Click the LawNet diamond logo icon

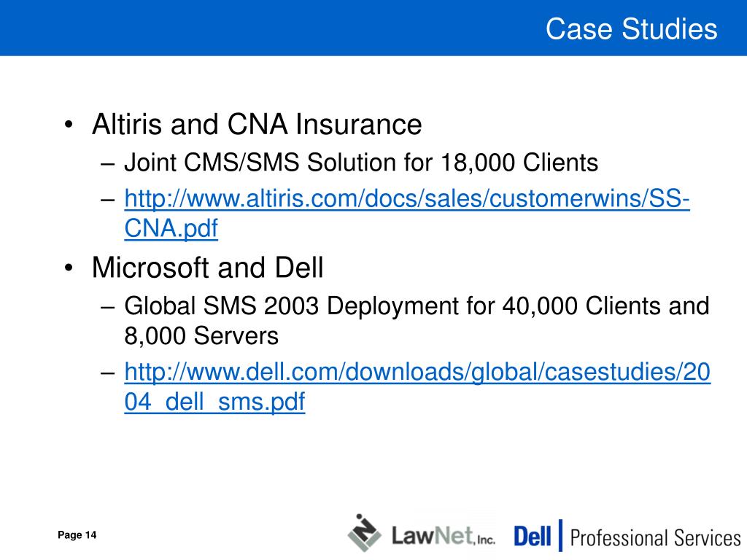coord(364,533)
